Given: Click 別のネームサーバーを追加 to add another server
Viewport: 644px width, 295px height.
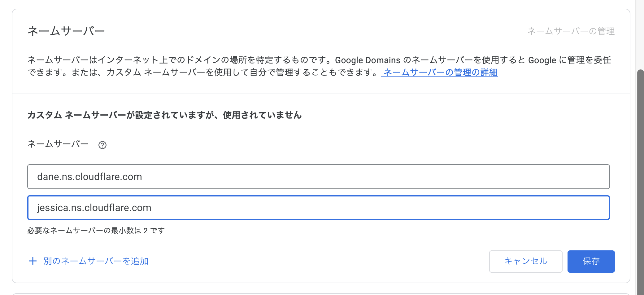Looking at the screenshot, I should [x=96, y=261].
